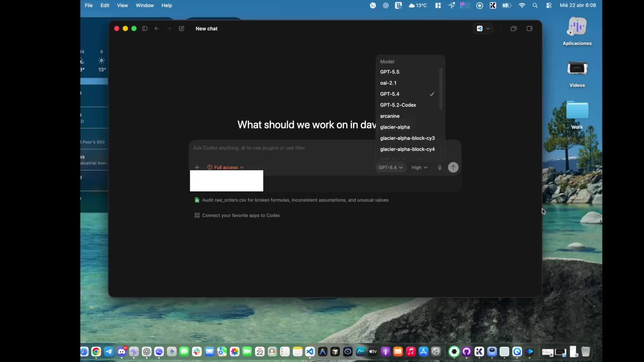Open the GPT-5.4 model selector dropdown
Screen dimensions: 644x362
click(x=390, y=167)
